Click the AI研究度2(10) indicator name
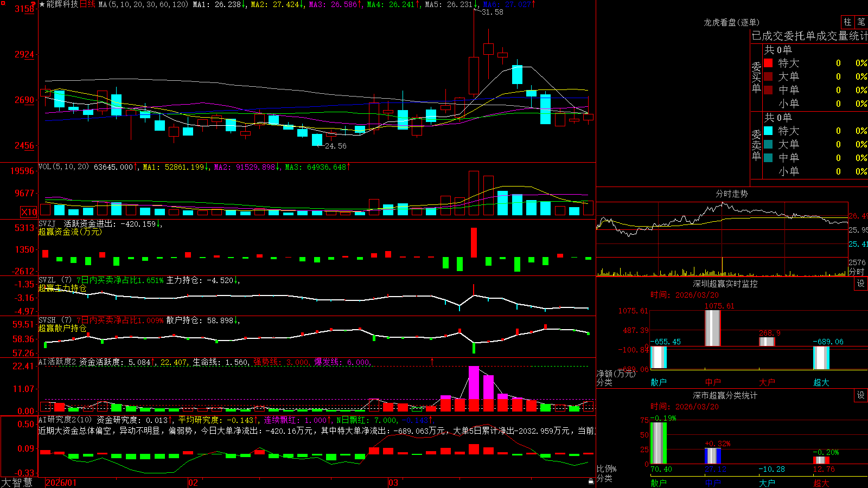The height and width of the screenshot is (488, 868). click(65, 420)
